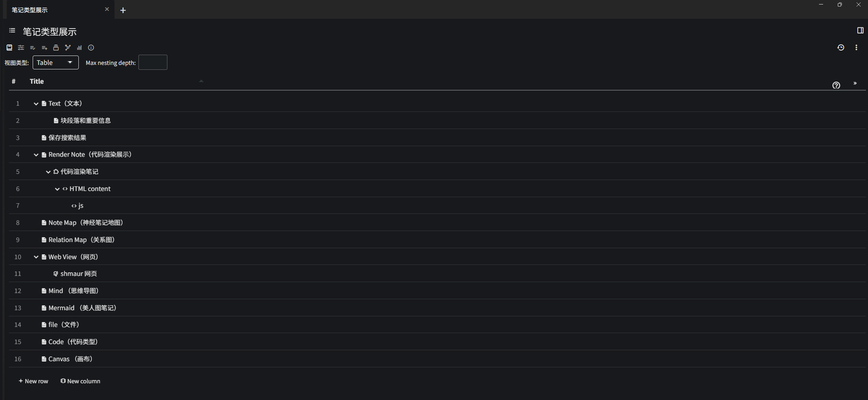Collapse the Text（文本）row

pyautogui.click(x=36, y=104)
